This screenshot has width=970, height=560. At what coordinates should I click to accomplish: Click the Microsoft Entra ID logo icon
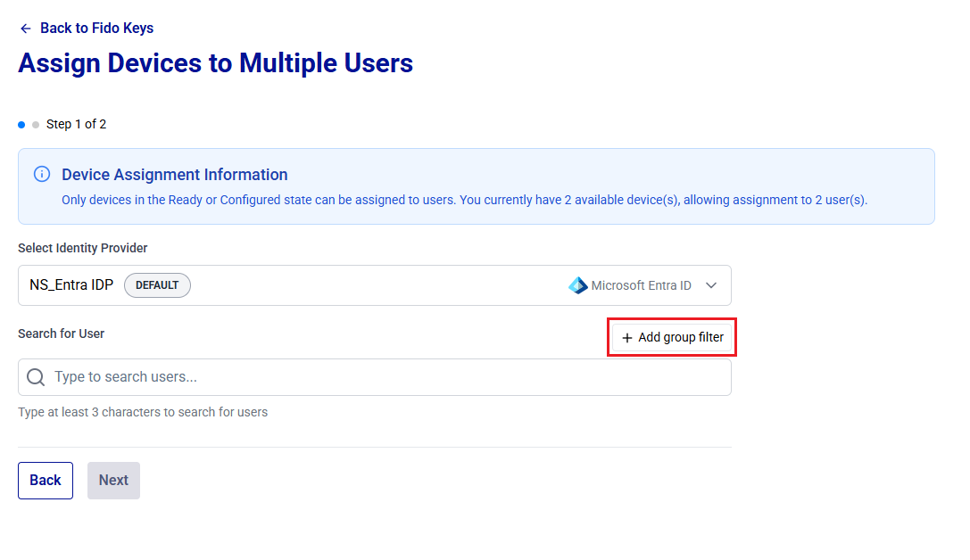(x=577, y=285)
